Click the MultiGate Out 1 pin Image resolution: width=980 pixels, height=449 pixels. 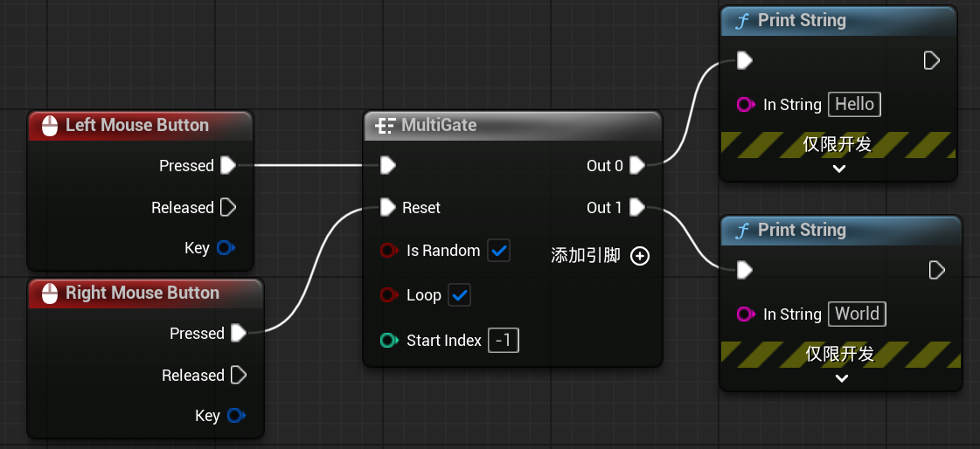point(637,207)
